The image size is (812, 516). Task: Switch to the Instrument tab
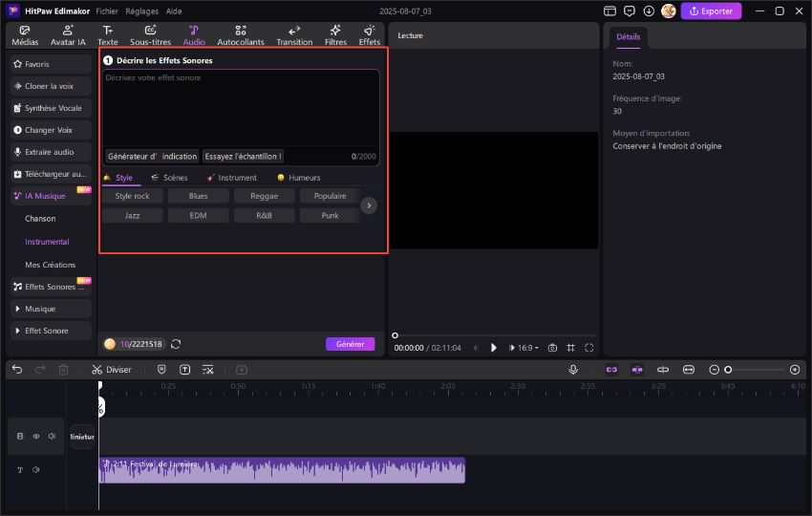point(231,178)
